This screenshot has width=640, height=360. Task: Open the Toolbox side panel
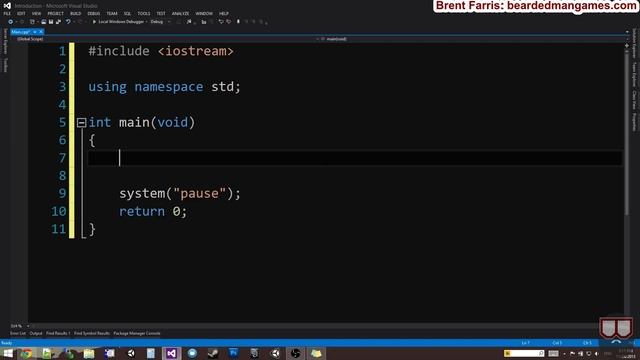(x=5, y=65)
